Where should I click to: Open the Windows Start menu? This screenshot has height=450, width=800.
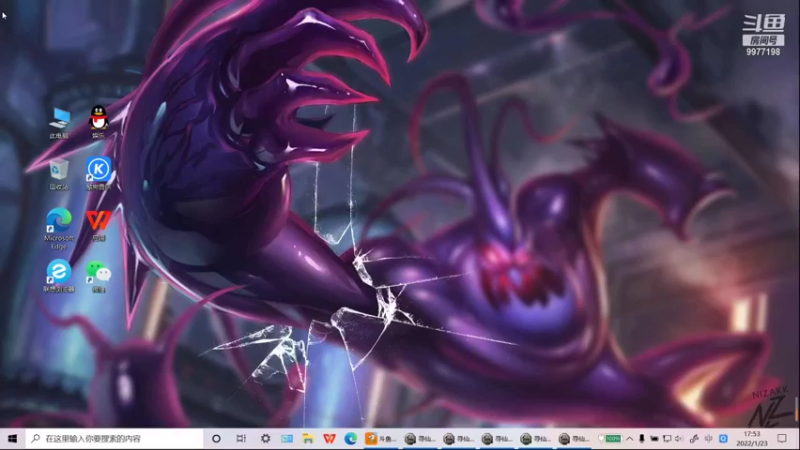click(13, 439)
